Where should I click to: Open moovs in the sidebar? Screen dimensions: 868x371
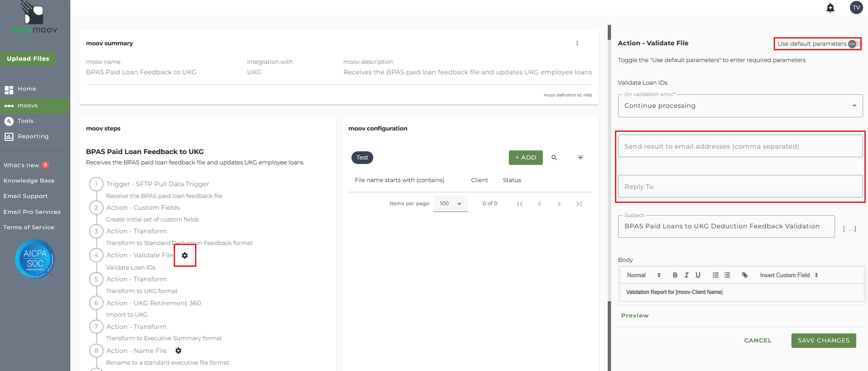(35, 106)
